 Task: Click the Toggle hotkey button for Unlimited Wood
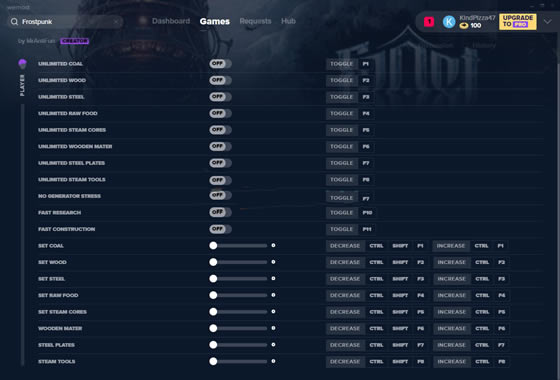(x=342, y=80)
